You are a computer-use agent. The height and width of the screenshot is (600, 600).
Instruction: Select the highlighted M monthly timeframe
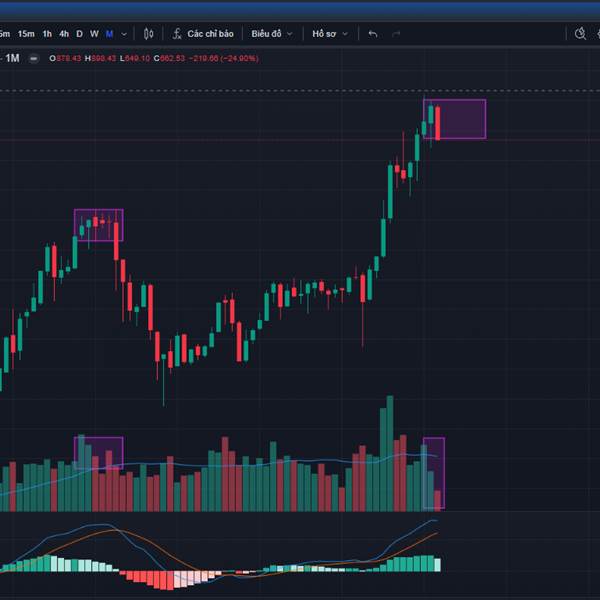point(109,34)
